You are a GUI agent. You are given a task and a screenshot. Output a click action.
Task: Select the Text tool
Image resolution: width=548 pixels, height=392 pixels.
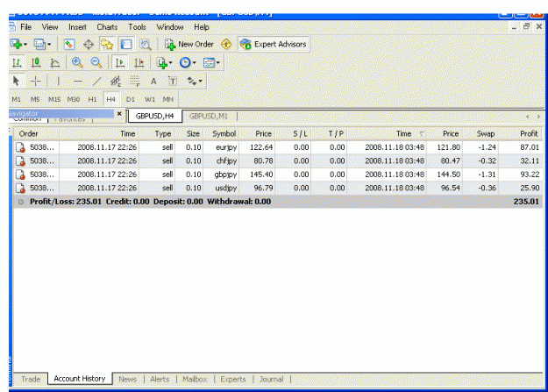coord(153,82)
